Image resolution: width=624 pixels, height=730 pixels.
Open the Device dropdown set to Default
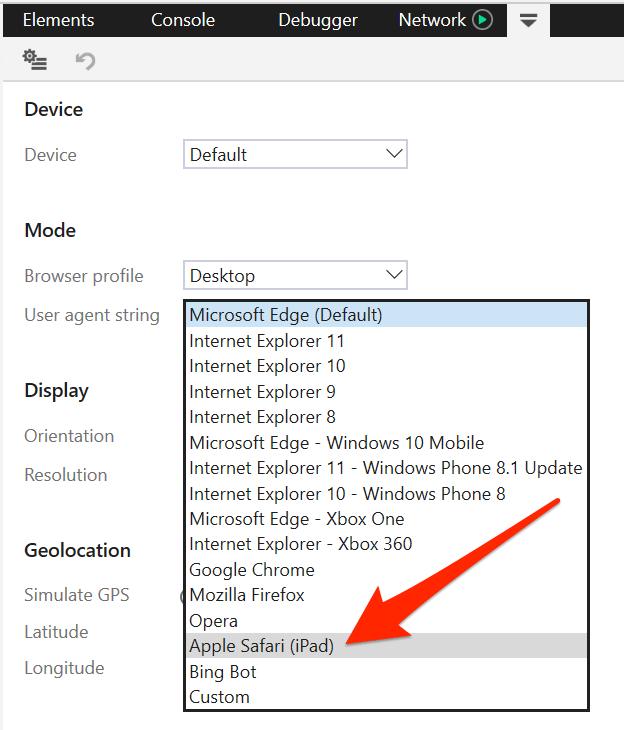(295, 155)
